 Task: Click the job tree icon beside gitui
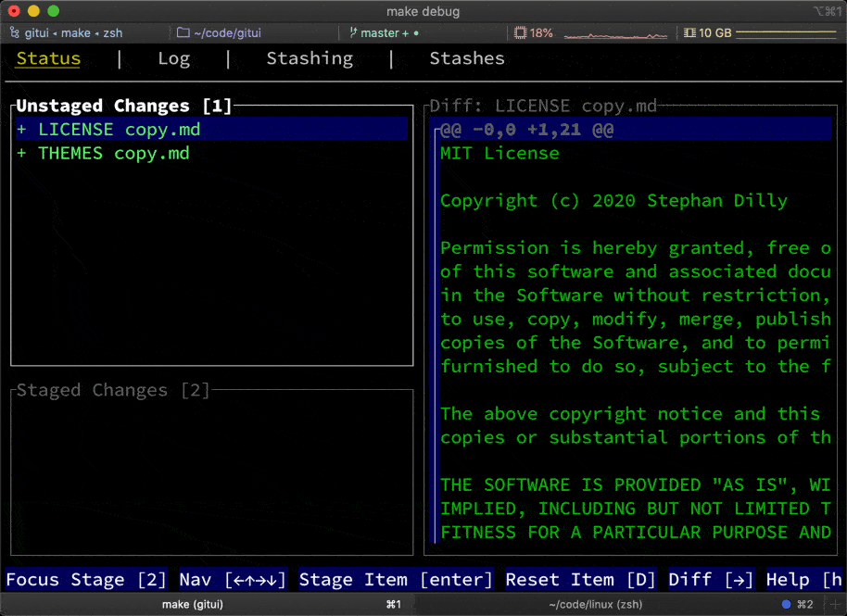15,32
